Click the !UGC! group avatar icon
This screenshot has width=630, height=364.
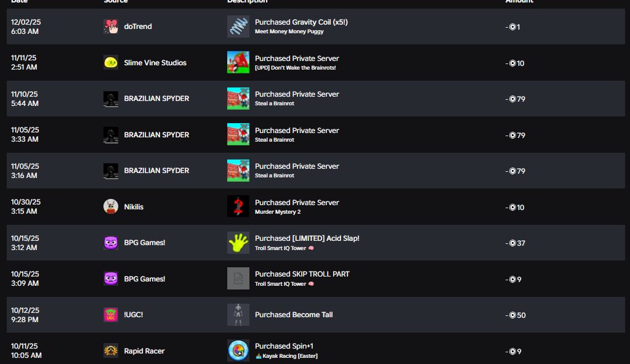[x=111, y=315]
